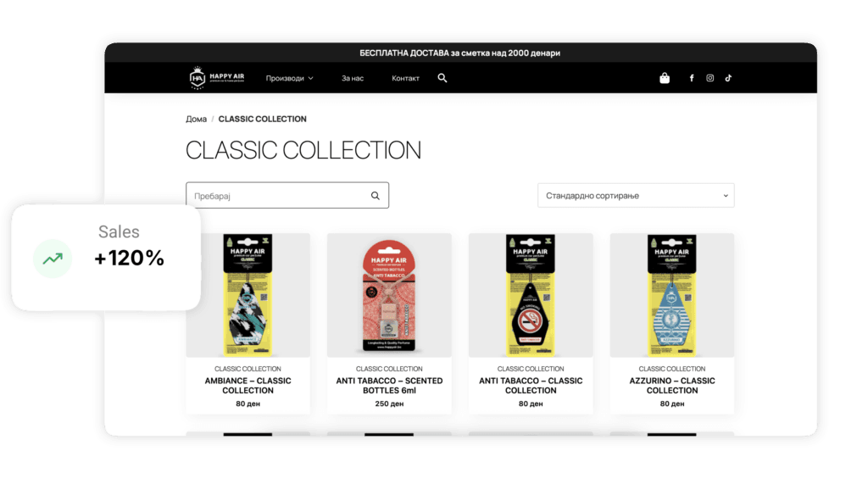Visit the Facebook page icon
Viewport: 868px width, 479px height.
pos(692,78)
